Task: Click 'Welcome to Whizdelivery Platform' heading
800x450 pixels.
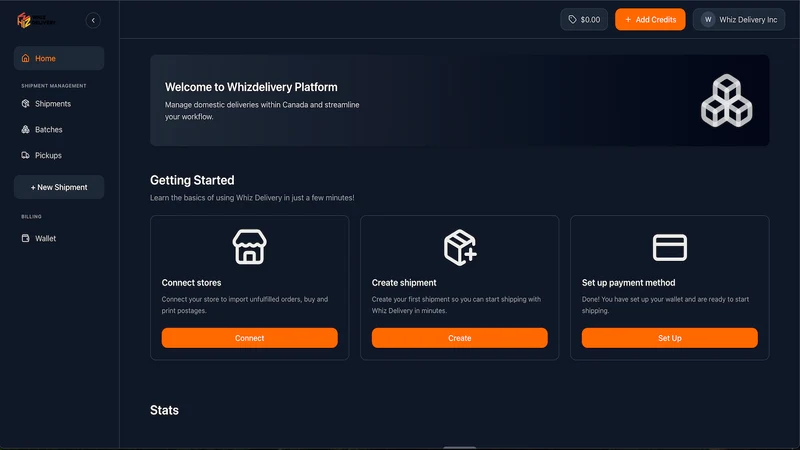Action: click(x=251, y=87)
